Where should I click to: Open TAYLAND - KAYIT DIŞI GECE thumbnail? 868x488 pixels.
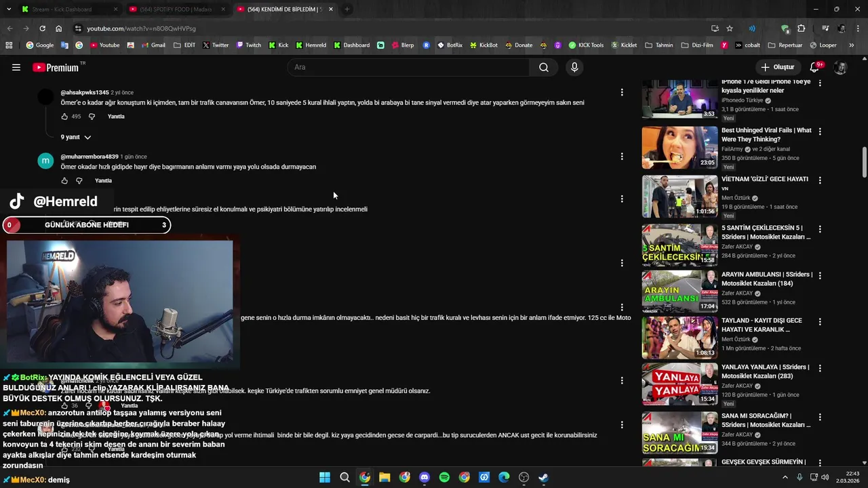tap(679, 338)
